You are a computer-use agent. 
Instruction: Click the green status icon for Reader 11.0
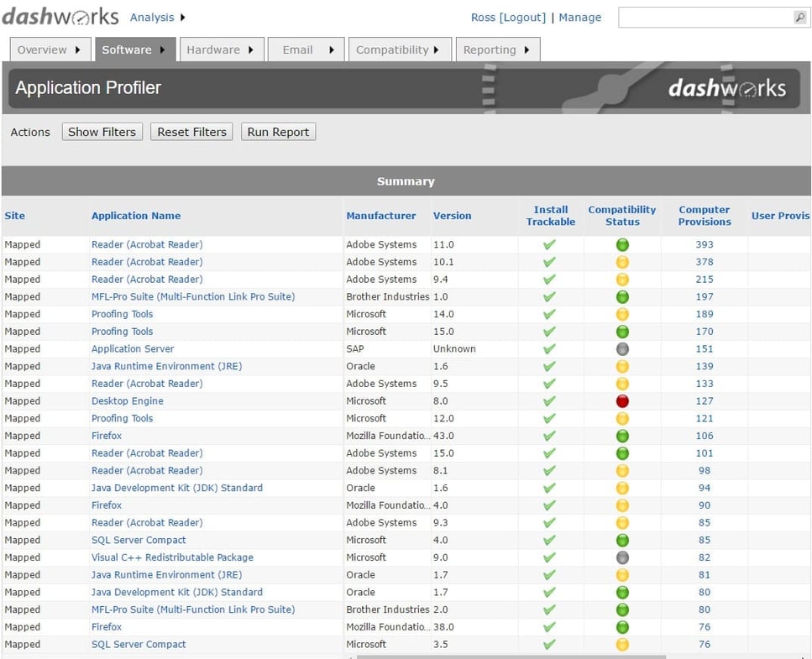point(622,245)
